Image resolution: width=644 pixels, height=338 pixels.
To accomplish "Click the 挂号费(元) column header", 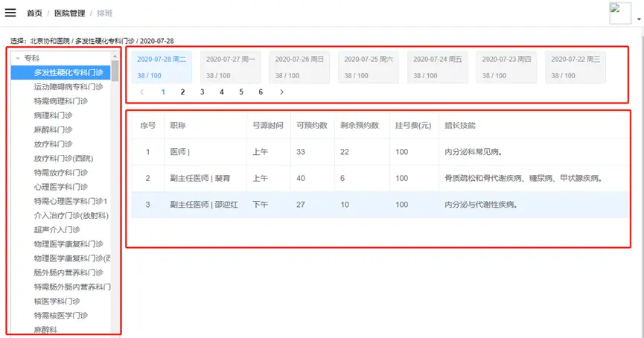I will [x=413, y=125].
